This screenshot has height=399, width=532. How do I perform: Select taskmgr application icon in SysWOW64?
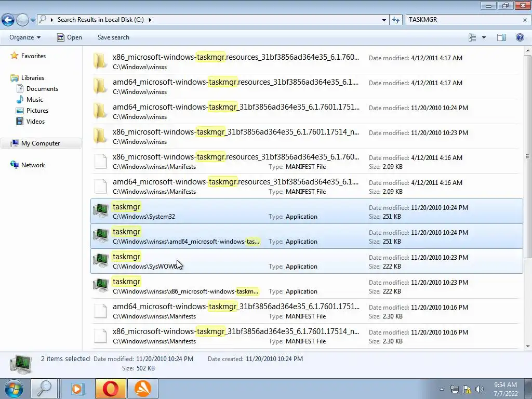[x=100, y=261]
